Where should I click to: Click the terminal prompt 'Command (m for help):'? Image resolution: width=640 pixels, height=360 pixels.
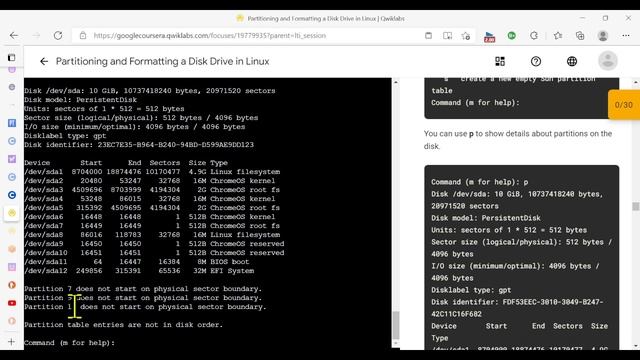coord(69,342)
